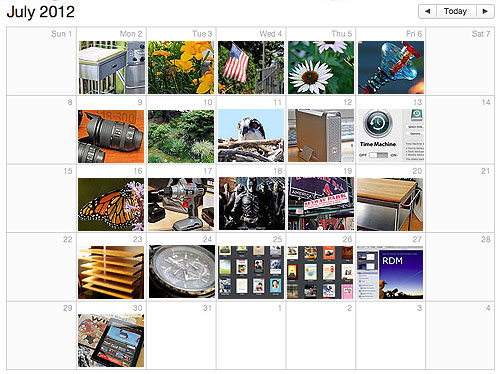Select next month's day cell numbered 2
Screen dimensions: 500x374
click(321, 335)
